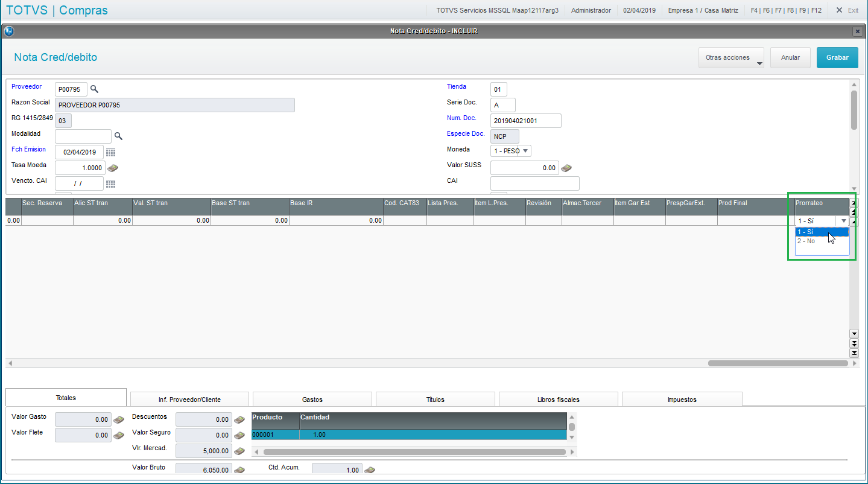This screenshot has height=484, width=868.
Task: Open calculator icon beside Valor Gasto
Action: (119, 419)
